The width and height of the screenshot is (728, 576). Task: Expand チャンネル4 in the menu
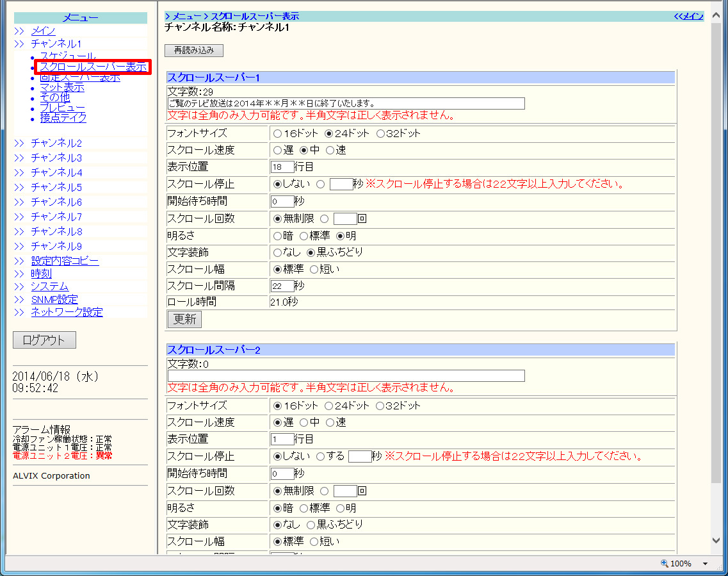56,173
